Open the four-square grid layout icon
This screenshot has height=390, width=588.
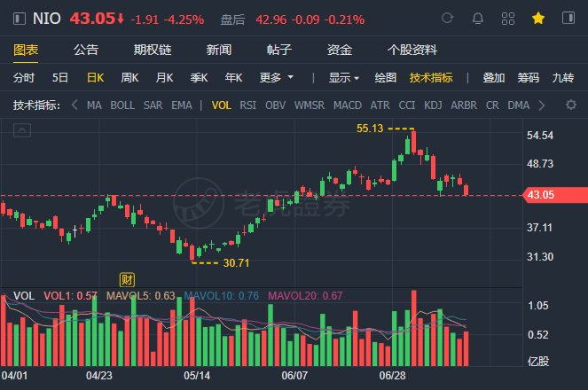(x=508, y=18)
